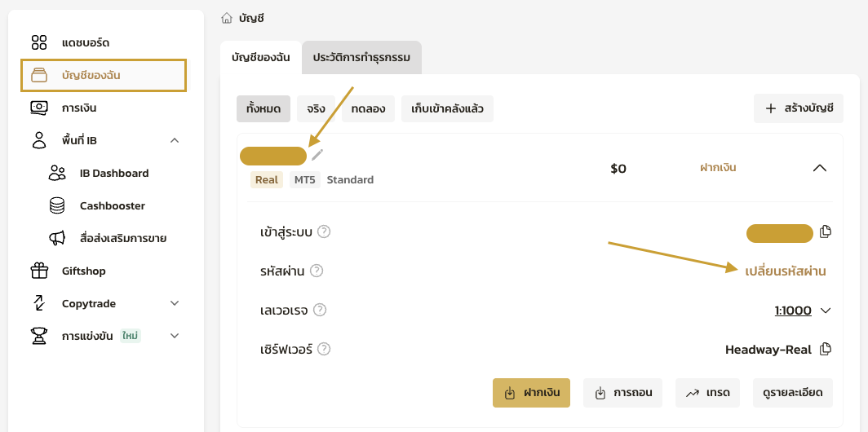Click the home icon in breadcrumb
The height and width of the screenshot is (432, 868).
[227, 18]
